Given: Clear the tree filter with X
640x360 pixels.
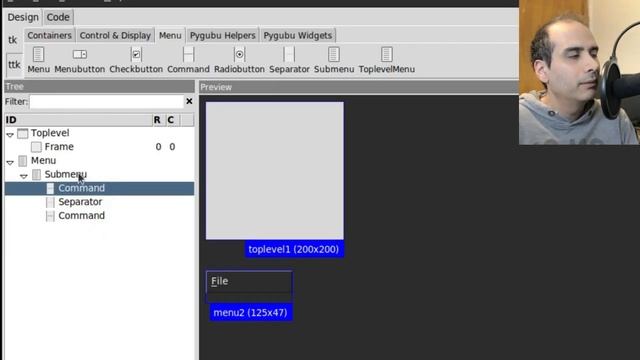Looking at the screenshot, I should point(189,101).
